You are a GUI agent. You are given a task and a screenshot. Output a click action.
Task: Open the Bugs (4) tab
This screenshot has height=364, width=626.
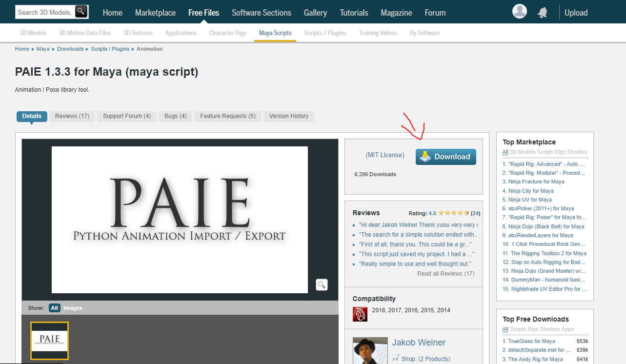click(176, 116)
